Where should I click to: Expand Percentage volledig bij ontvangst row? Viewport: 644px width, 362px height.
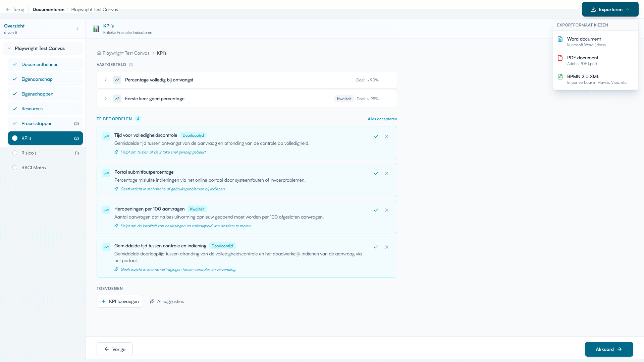[x=106, y=80]
